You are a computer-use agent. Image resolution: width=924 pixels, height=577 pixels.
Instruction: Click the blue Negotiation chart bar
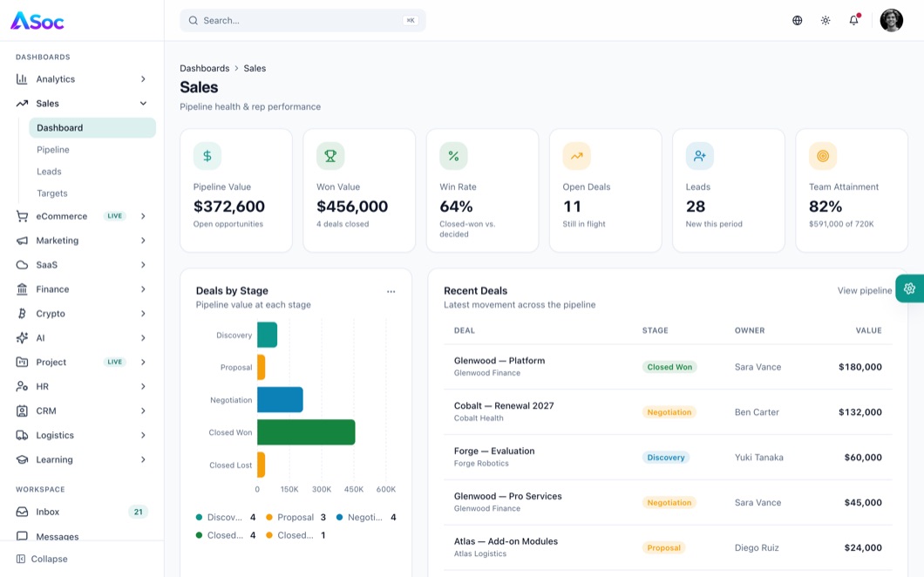tap(280, 399)
